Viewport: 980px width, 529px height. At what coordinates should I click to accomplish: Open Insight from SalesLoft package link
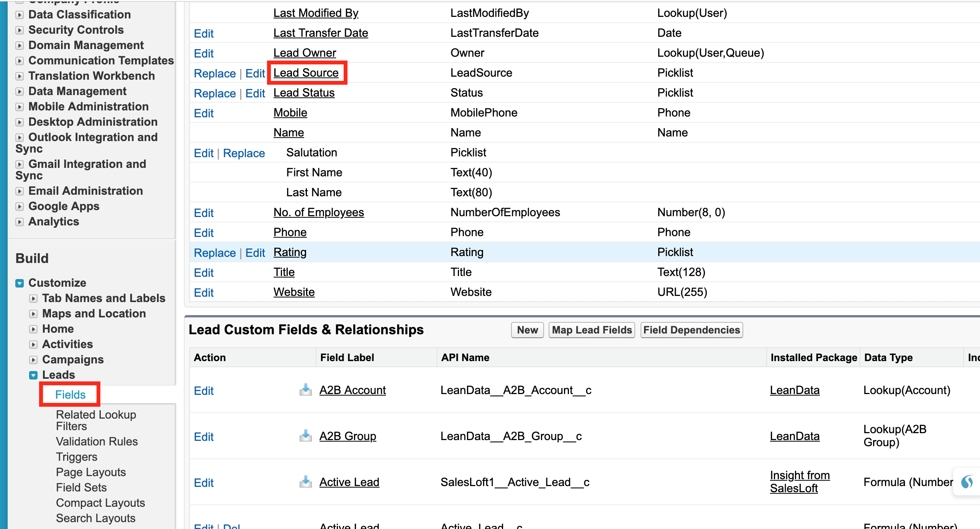800,481
